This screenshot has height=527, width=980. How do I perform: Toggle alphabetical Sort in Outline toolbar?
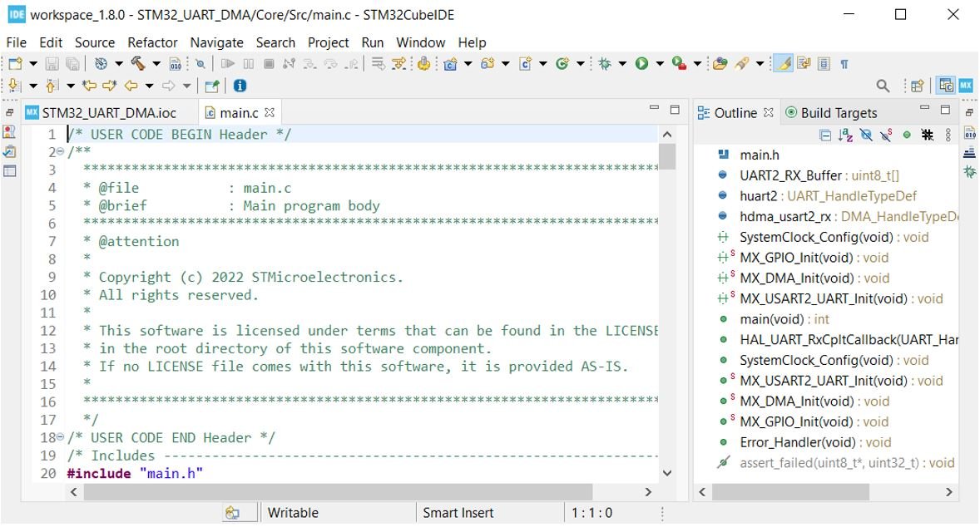tap(845, 135)
